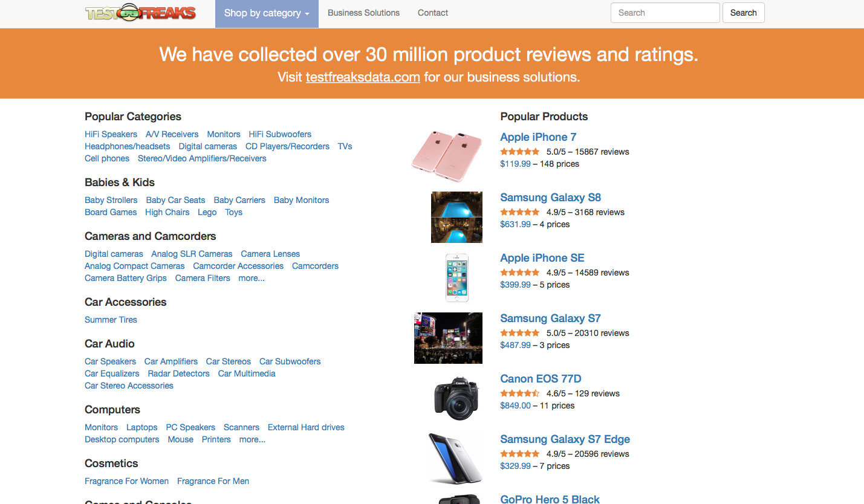The image size is (864, 504).
Task: Open the HiFi Speakers category
Action: (x=111, y=134)
